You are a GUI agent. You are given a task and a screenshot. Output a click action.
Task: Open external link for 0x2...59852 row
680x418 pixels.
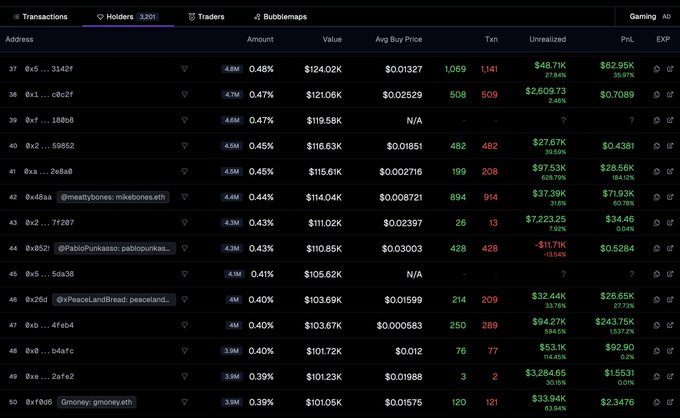tap(670, 146)
